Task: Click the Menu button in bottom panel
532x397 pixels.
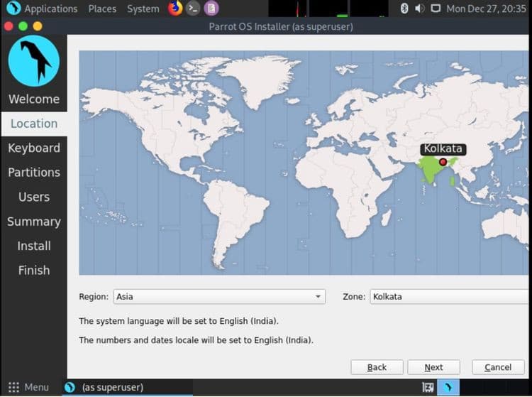Action: coord(28,387)
